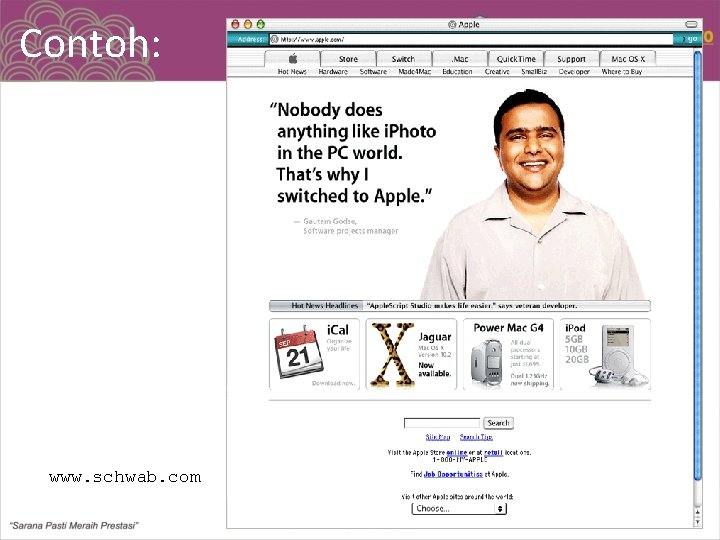This screenshot has width=720, height=540.
Task: Select Software in sub-navigation
Action: pos(373,72)
